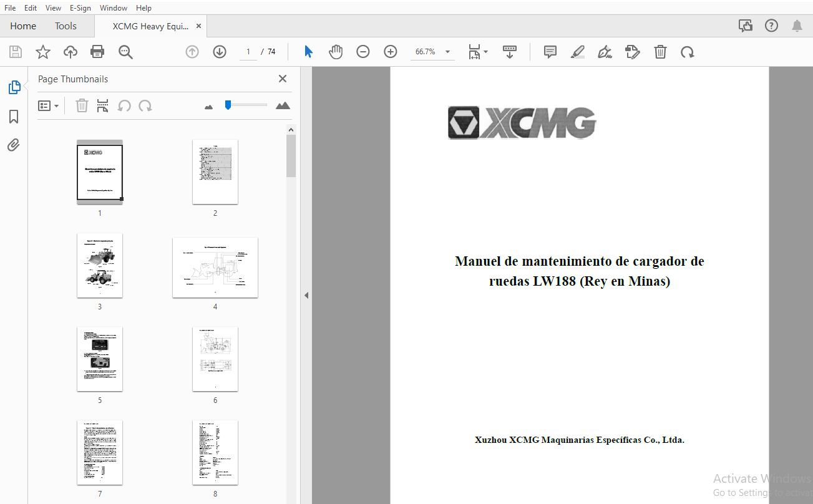Click the delete pages trash icon in the thumbnails panel
The height and width of the screenshot is (504, 813).
coord(82,105)
